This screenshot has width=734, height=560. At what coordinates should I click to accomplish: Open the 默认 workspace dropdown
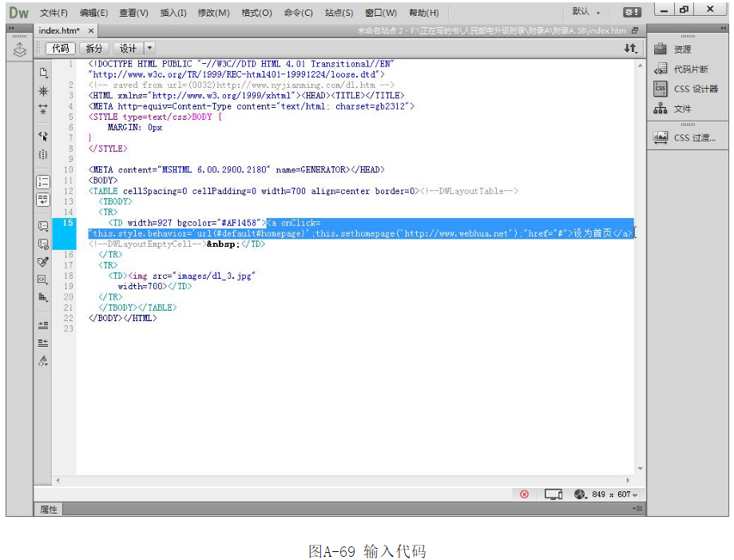coord(586,12)
